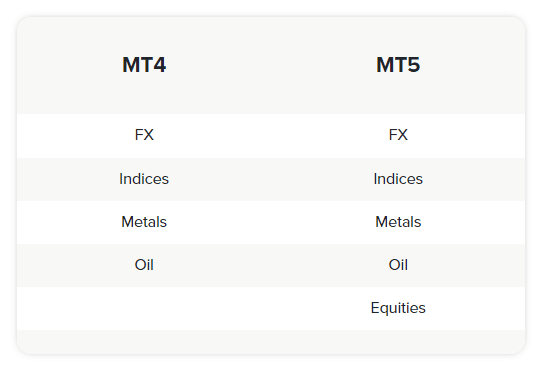Click the empty MT4 cell beside Equities
The height and width of the screenshot is (381, 549).
tap(144, 309)
